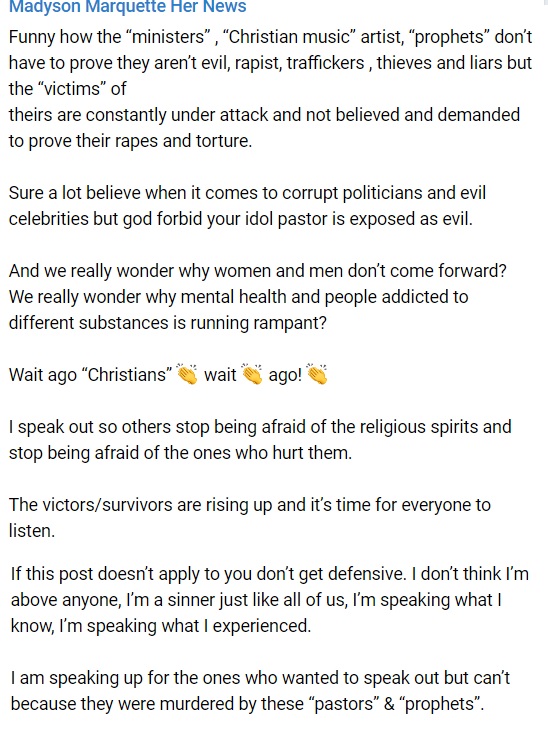Click the clapping emoji after "Christians"

187,374
